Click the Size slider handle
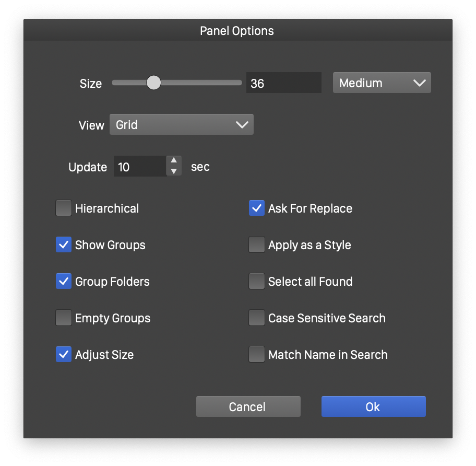 (x=153, y=83)
